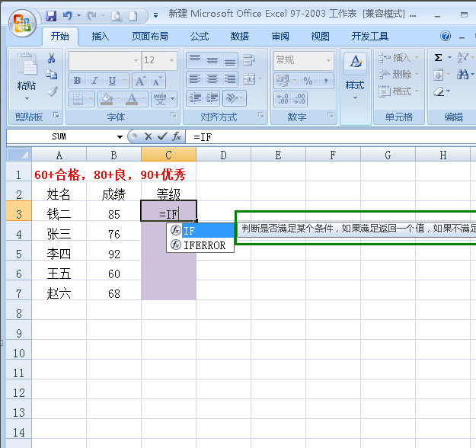
Task: Toggle italic formatting
Action: click(94, 81)
